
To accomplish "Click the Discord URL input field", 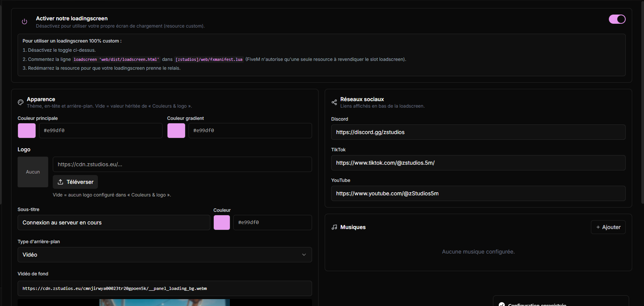I will (x=478, y=132).
